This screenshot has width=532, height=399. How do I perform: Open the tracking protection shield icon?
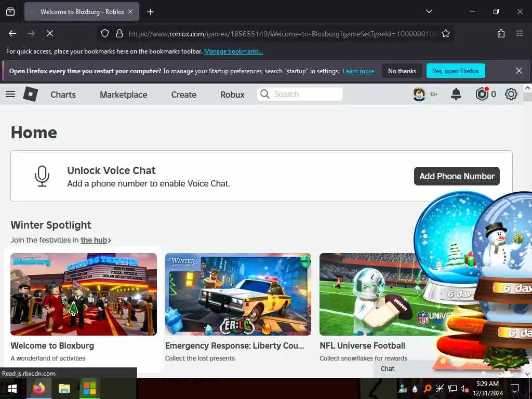coord(105,33)
